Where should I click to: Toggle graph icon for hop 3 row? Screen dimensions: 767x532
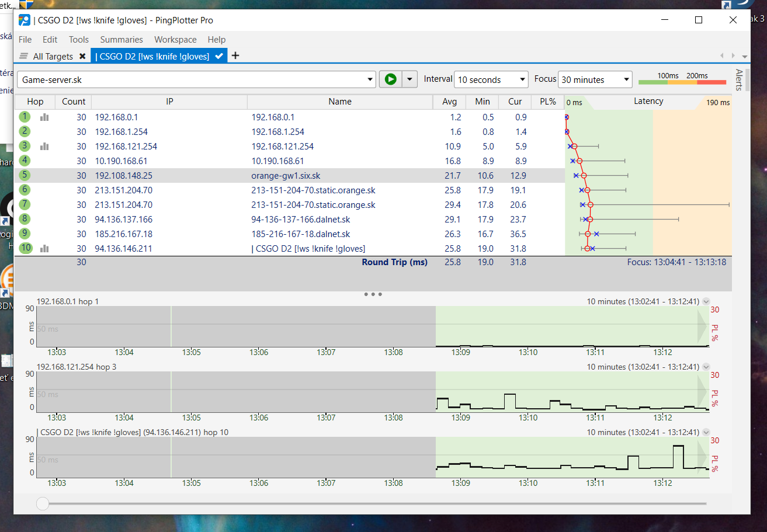coord(44,147)
